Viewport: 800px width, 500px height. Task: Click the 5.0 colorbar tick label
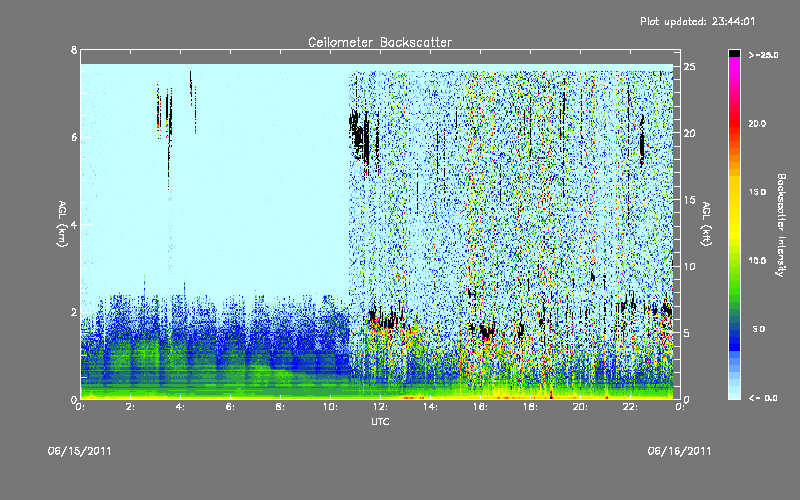click(x=759, y=329)
